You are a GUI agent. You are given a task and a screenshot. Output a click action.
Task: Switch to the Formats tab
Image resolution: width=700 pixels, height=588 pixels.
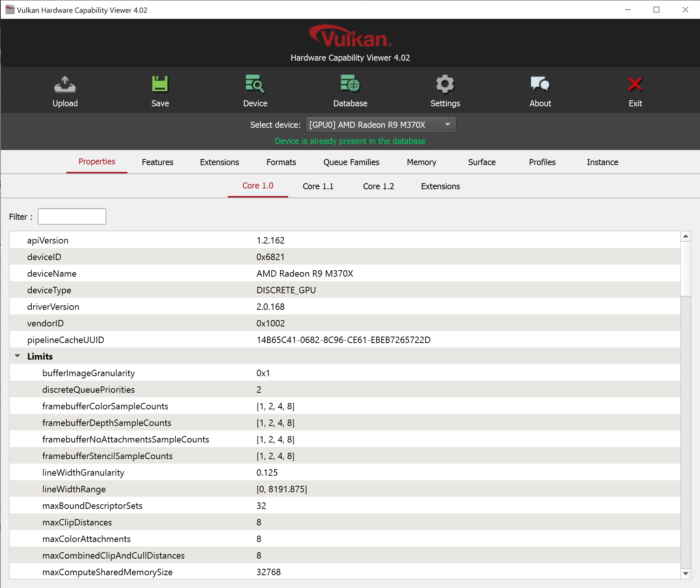click(281, 162)
